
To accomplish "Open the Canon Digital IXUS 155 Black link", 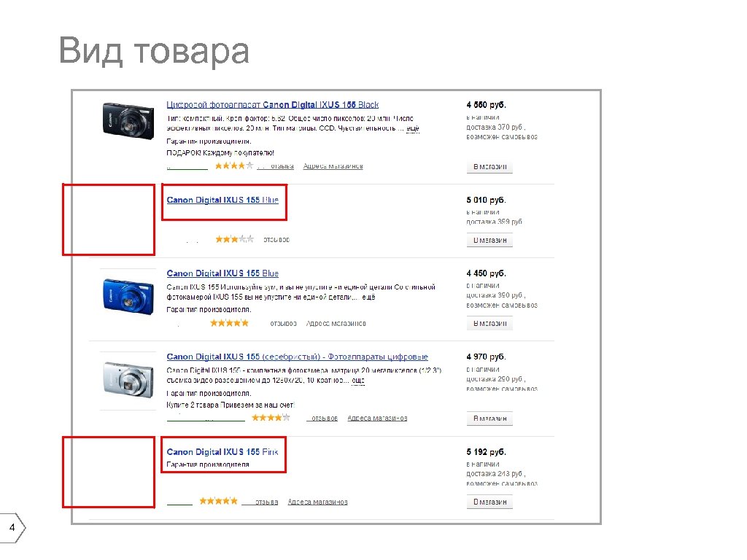I will 273,105.
